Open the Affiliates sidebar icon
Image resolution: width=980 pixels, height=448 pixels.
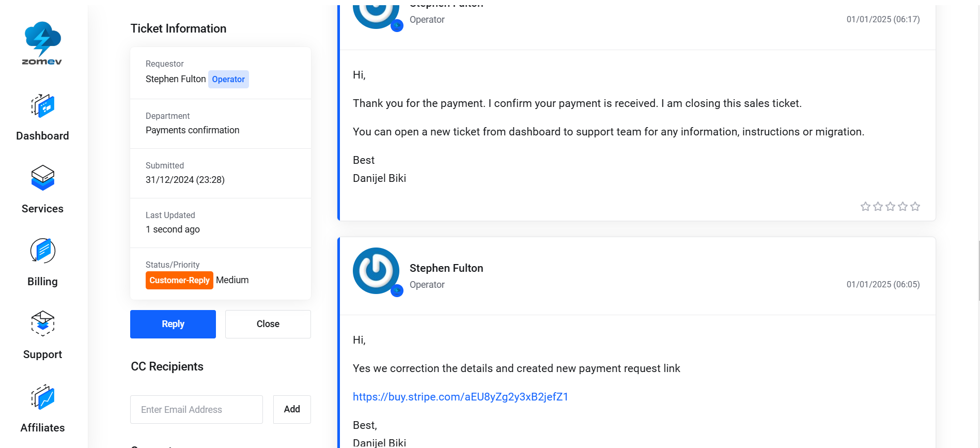[42, 397]
